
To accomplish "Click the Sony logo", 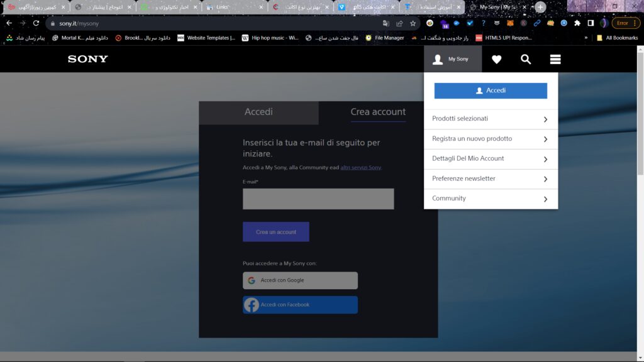I will click(88, 59).
